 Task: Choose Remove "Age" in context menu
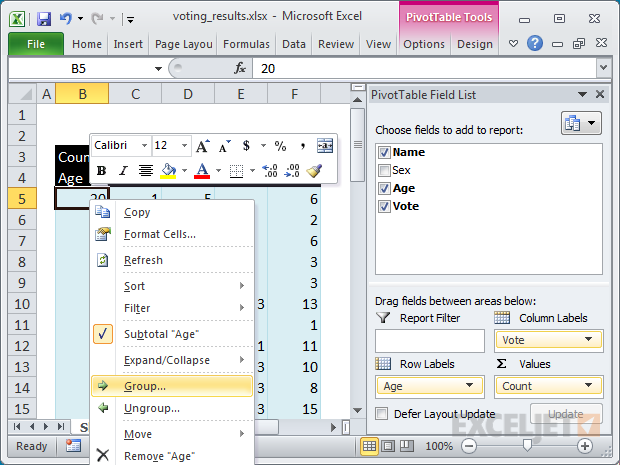click(172, 456)
